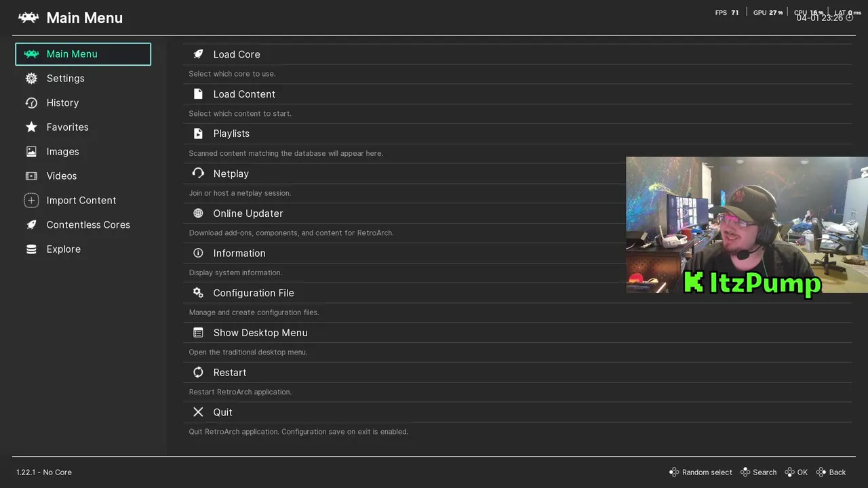Click the Import Content plus icon

coord(31,201)
